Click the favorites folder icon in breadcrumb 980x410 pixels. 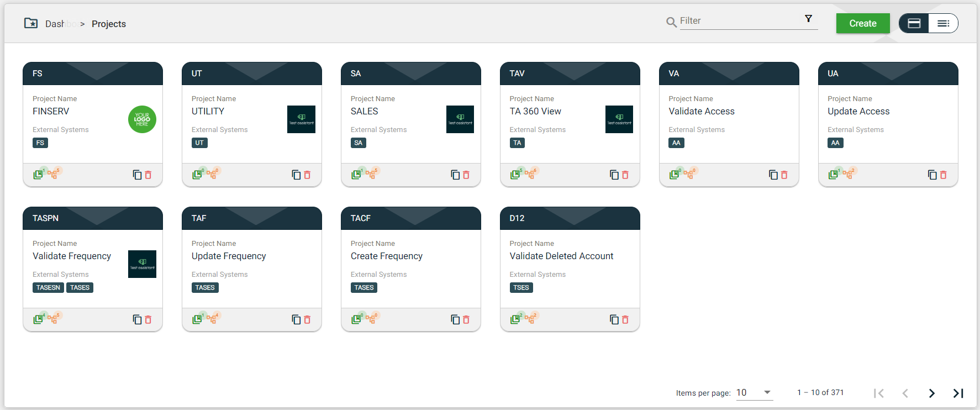click(x=31, y=23)
